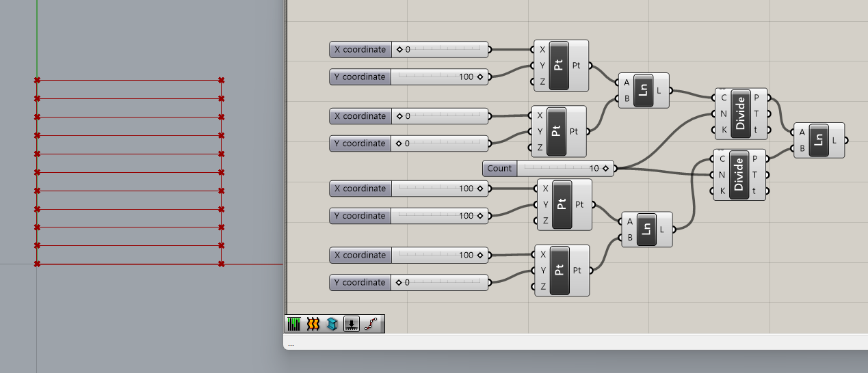868x373 pixels.
Task: Click the bottommost Y coordinate slider grip
Action: [x=400, y=282]
